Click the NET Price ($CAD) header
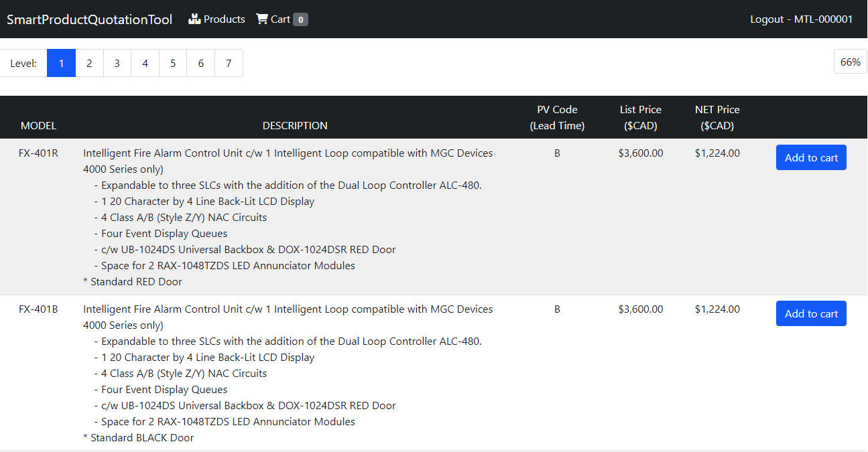Image resolution: width=868 pixels, height=452 pixels. 717,117
